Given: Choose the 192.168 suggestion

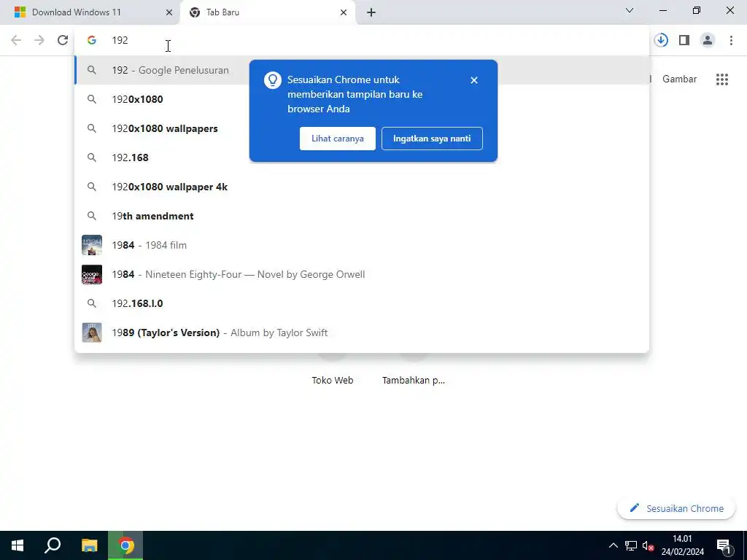Looking at the screenshot, I should (x=362, y=157).
